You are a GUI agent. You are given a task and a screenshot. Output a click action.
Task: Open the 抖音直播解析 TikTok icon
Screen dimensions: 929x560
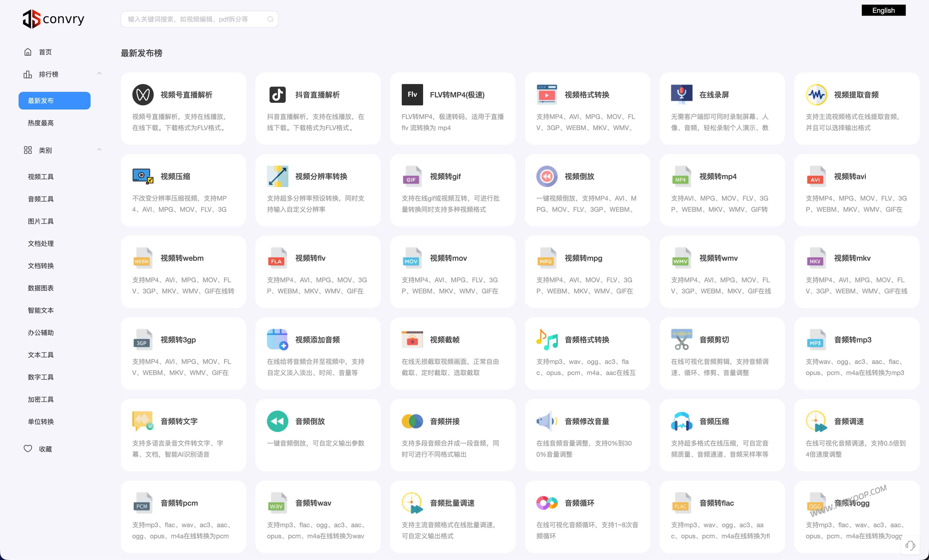point(278,95)
